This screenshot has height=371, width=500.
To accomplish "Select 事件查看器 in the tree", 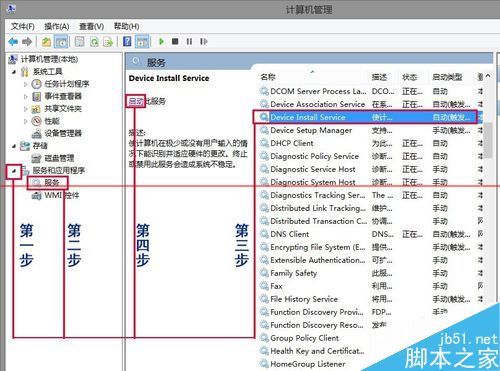I will pos(63,96).
